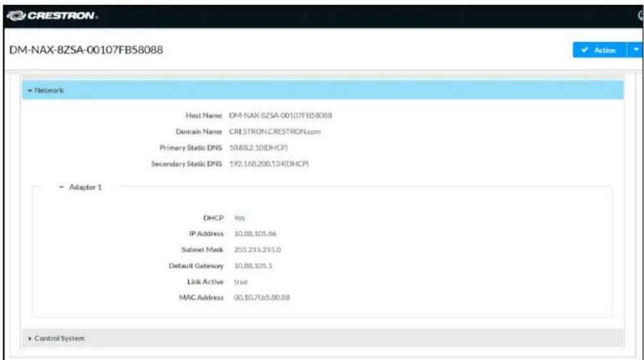
Task: Click the IP Address label
Action: point(206,234)
